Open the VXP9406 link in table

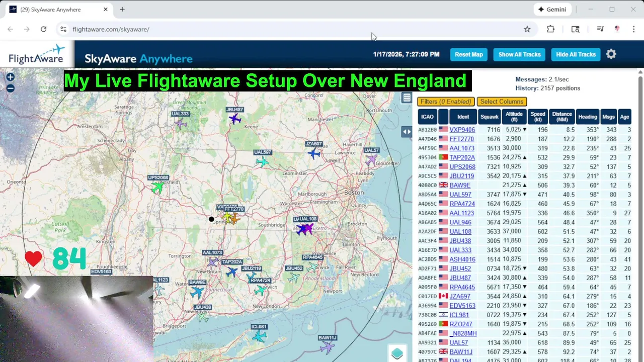[462, 130]
